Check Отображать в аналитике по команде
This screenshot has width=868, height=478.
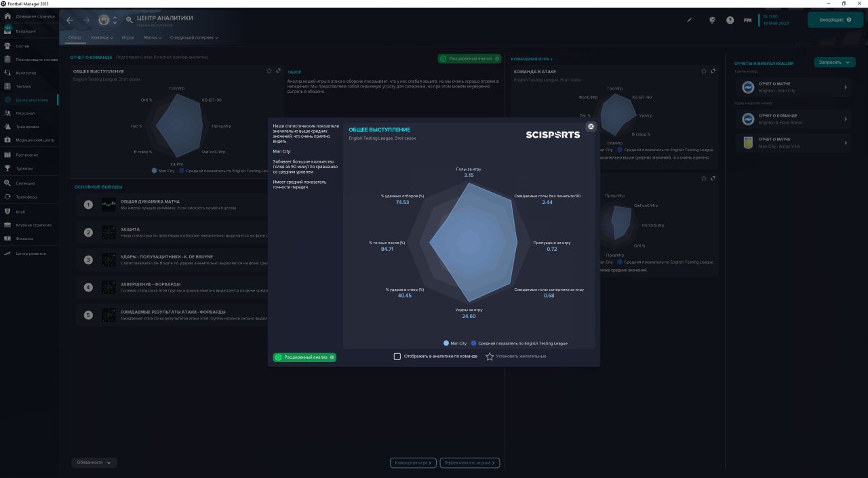[397, 357]
